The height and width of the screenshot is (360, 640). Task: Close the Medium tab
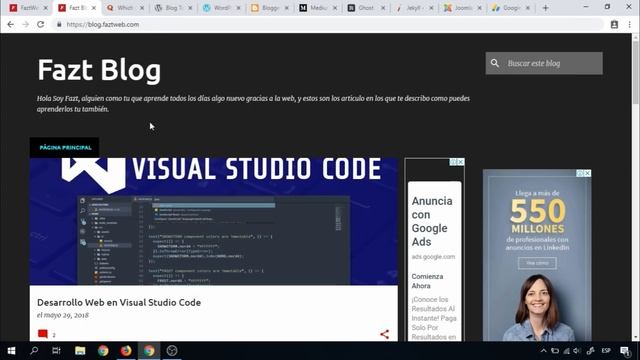[x=335, y=8]
